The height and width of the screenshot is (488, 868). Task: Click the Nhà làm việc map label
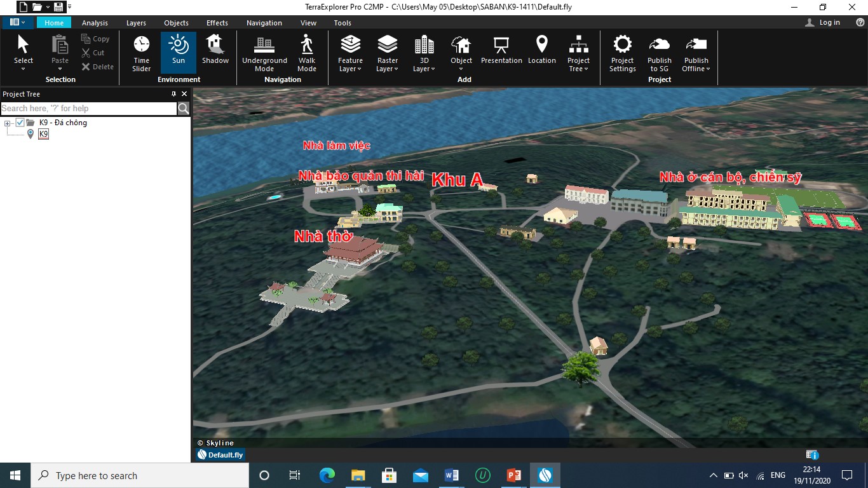pyautogui.click(x=337, y=146)
